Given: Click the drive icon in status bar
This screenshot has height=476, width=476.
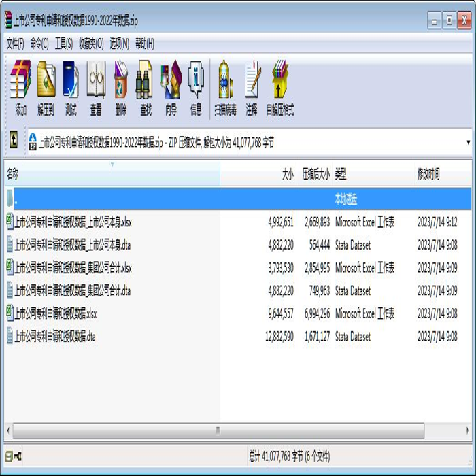Looking at the screenshot, I should point(9,456).
